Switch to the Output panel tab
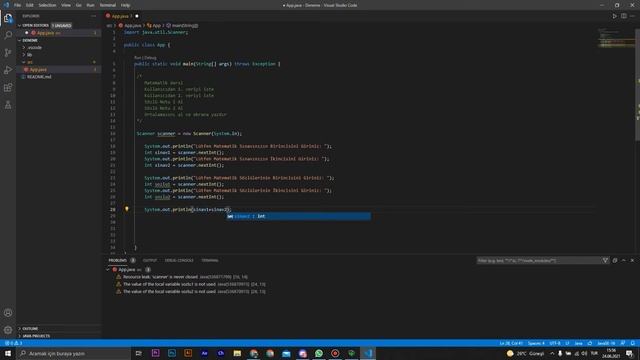 pyautogui.click(x=150, y=260)
